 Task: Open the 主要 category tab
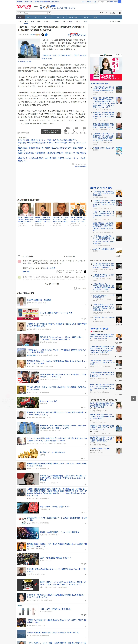[x=20, y=21]
